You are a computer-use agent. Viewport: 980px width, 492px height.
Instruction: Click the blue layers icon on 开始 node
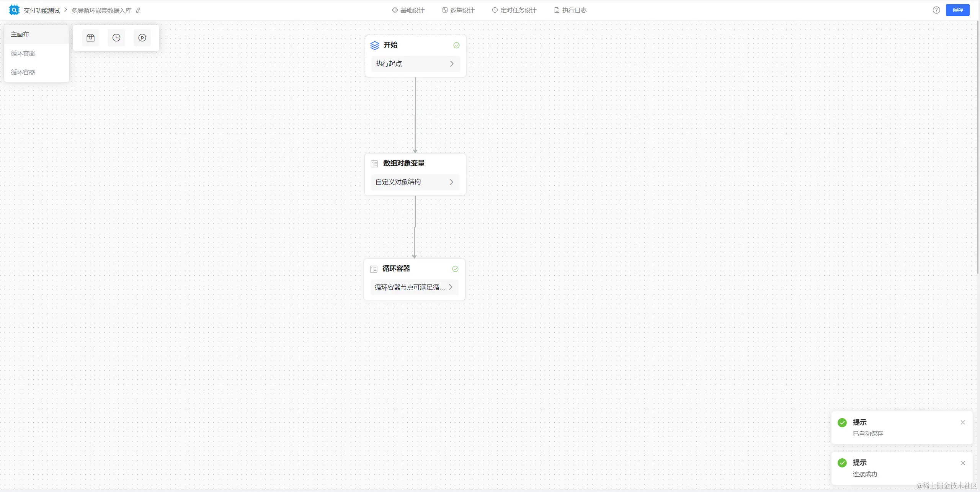375,45
